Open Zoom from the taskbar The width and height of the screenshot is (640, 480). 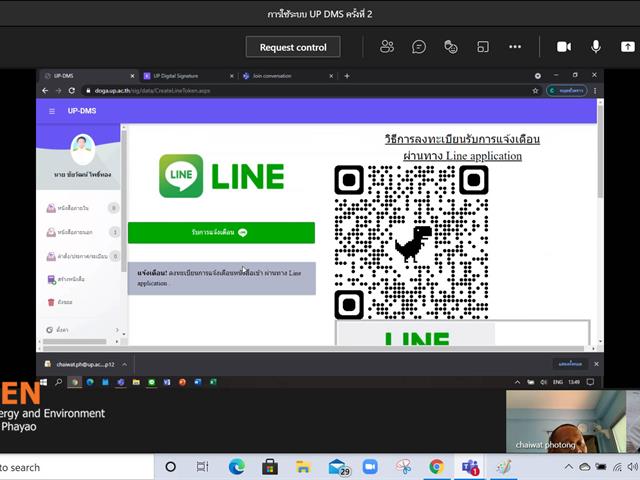(370, 467)
